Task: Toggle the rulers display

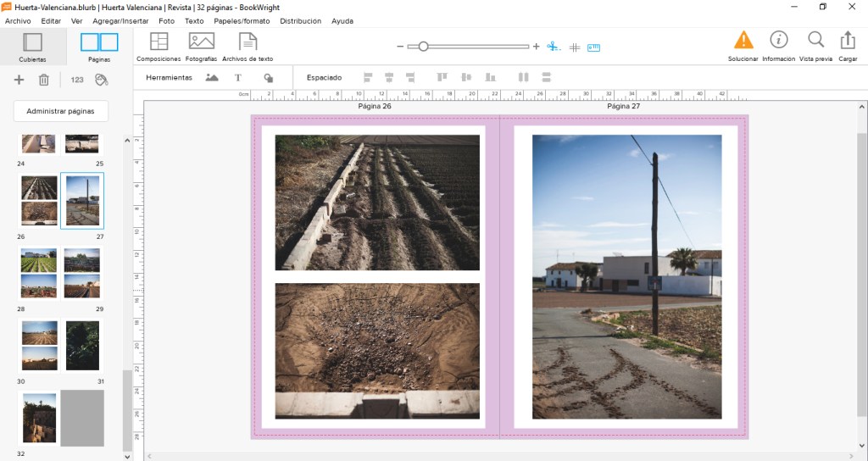Action: [x=593, y=47]
